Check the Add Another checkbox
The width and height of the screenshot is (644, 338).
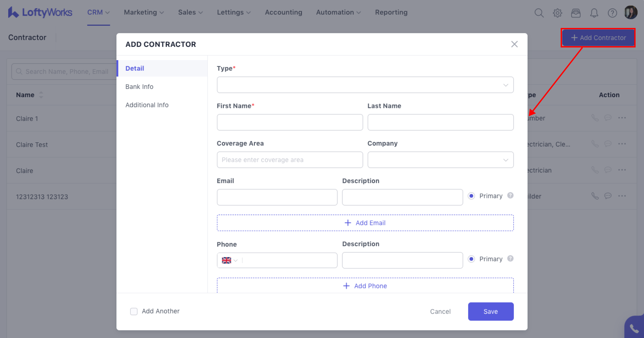(x=134, y=311)
